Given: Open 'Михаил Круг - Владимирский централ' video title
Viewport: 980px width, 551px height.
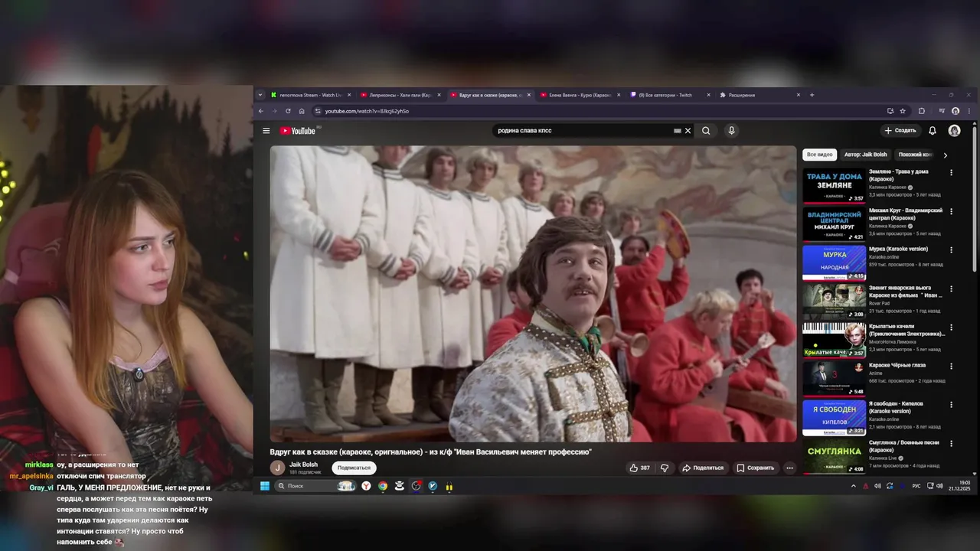Looking at the screenshot, I should pos(906,214).
